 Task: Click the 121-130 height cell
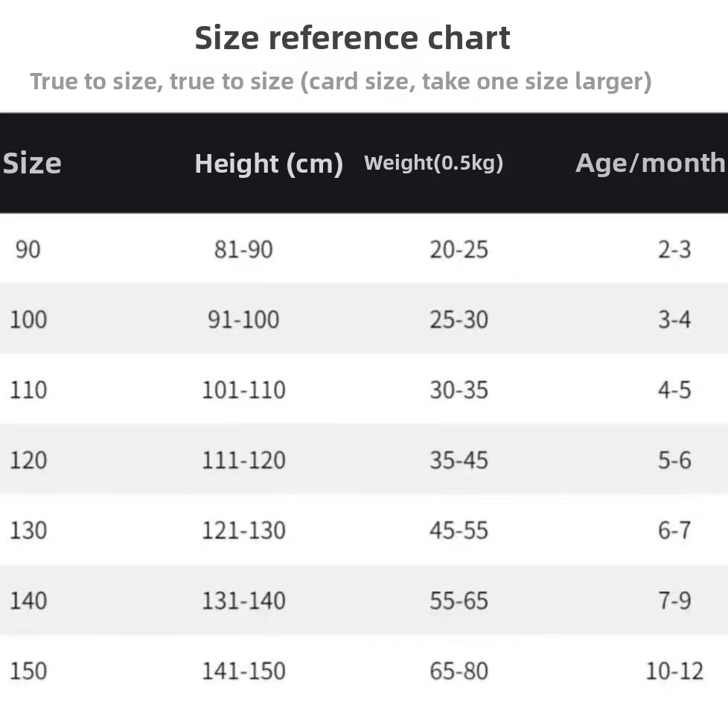pos(243,531)
